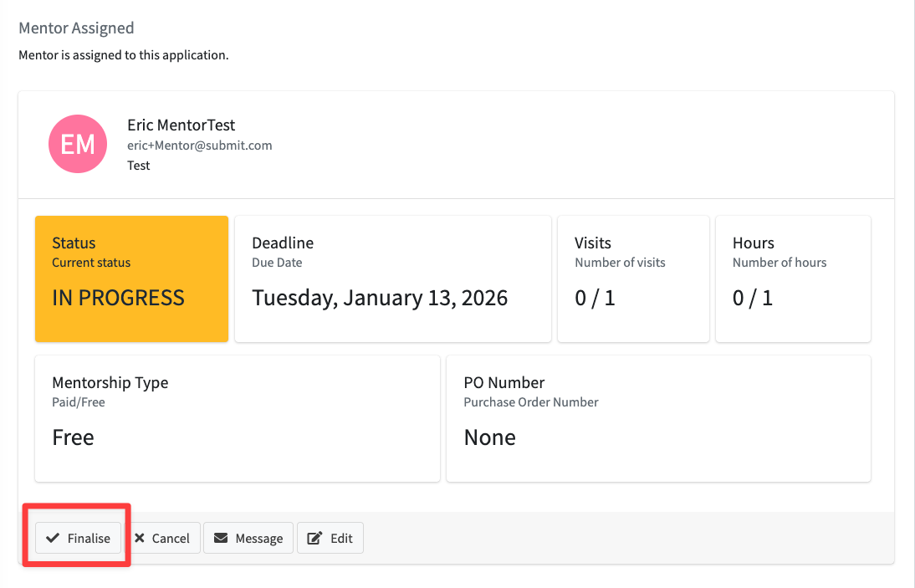Viewport: 915px width, 588px height.
Task: Click the Edit pencil icon
Action: point(314,538)
